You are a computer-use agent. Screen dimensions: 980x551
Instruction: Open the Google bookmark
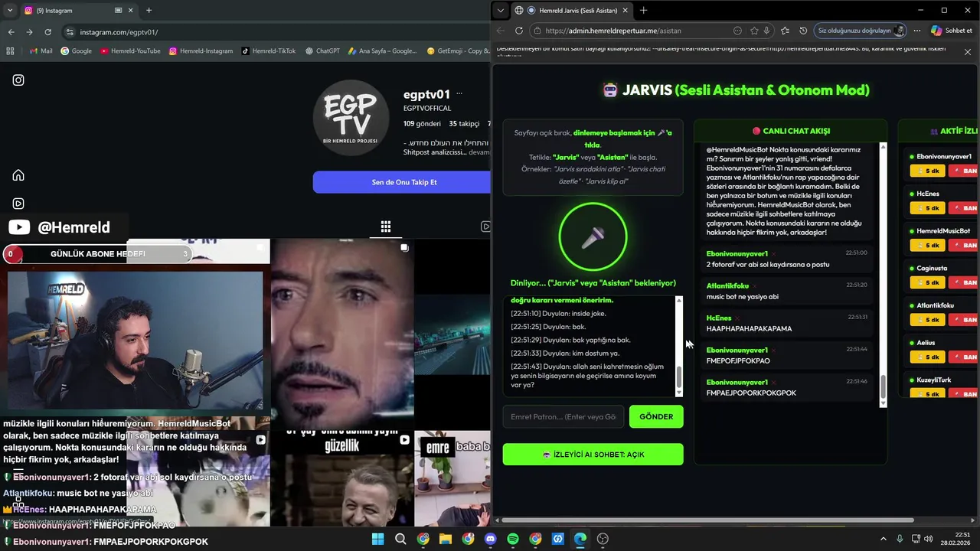(76, 51)
